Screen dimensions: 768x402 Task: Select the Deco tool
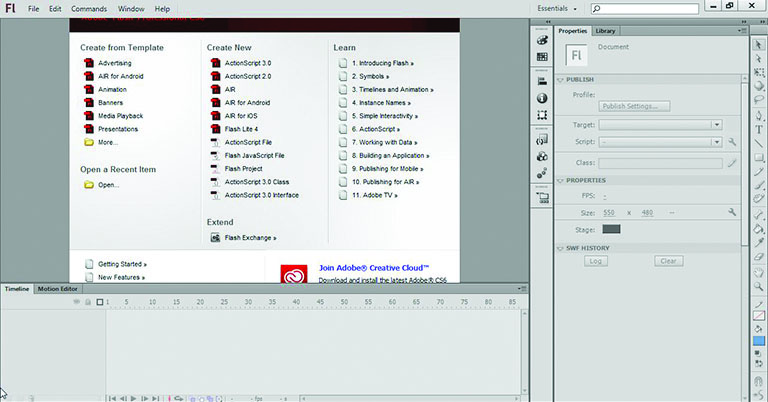coord(759,198)
